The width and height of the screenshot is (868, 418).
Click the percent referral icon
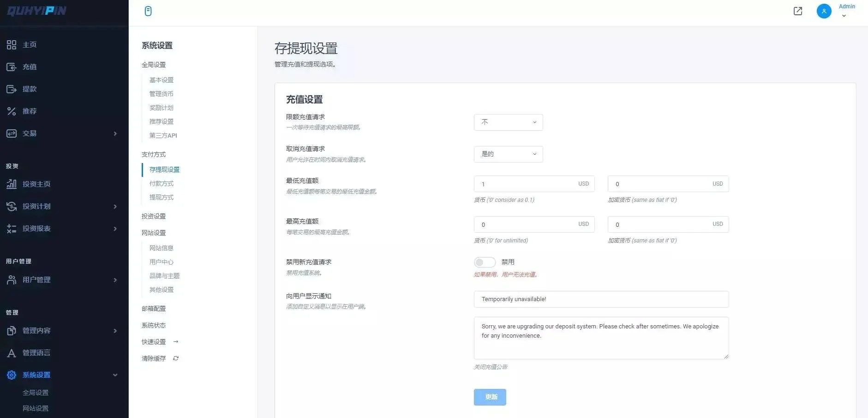tap(12, 111)
